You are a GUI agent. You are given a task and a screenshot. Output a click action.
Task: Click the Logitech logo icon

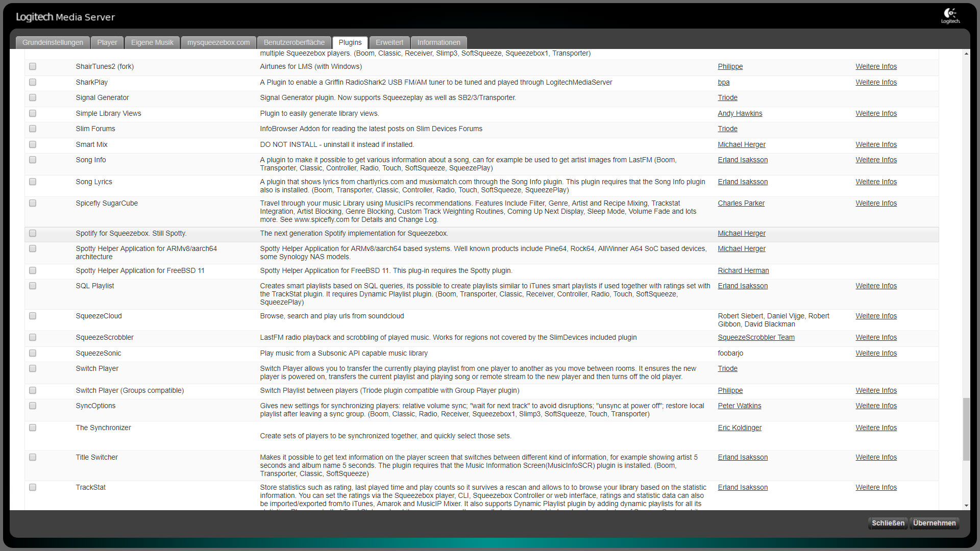tap(950, 15)
